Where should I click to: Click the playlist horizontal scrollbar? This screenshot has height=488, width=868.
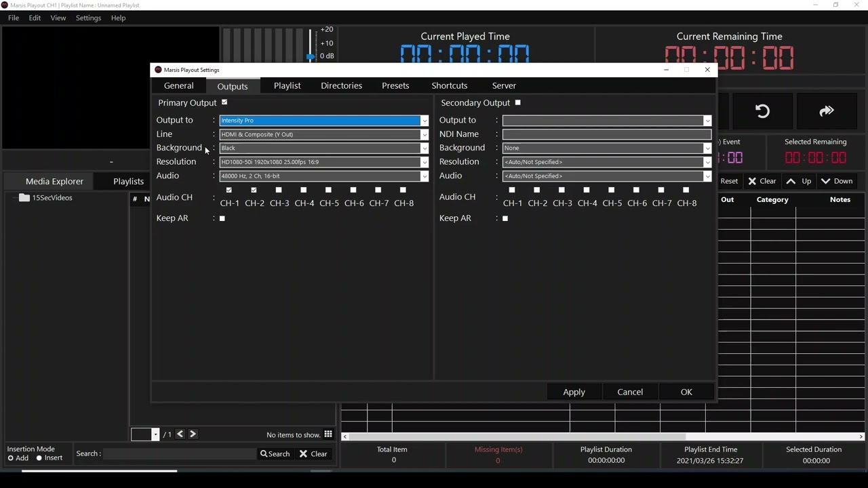pos(517,436)
